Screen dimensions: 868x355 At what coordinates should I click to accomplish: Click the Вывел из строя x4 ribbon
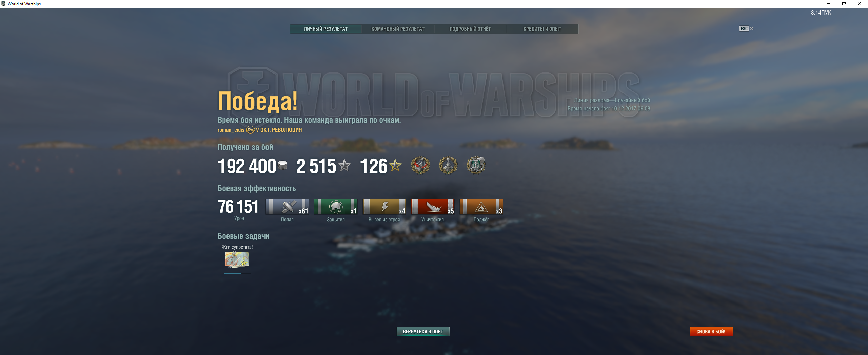coord(384,207)
